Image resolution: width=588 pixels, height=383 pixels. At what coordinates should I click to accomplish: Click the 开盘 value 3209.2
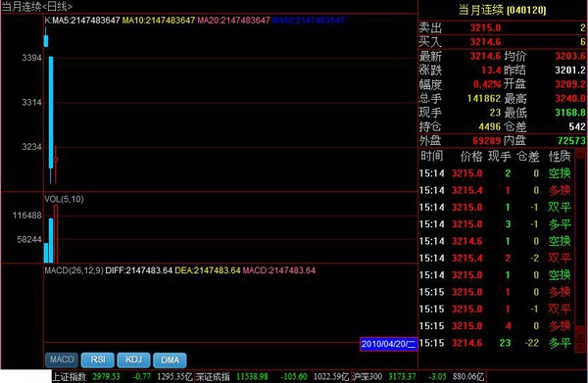[x=570, y=84]
